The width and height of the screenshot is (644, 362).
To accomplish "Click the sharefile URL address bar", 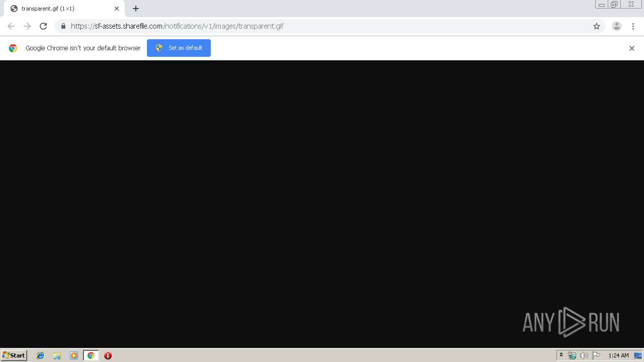I will 330,26.
